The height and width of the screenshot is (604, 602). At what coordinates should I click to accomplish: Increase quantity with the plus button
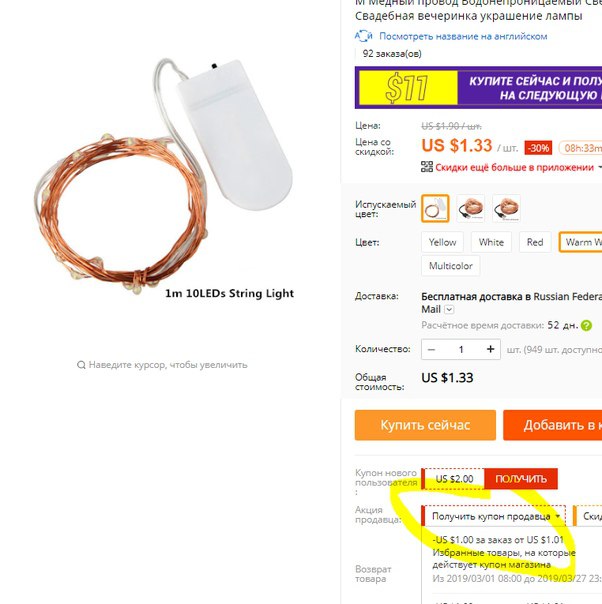coord(490,349)
